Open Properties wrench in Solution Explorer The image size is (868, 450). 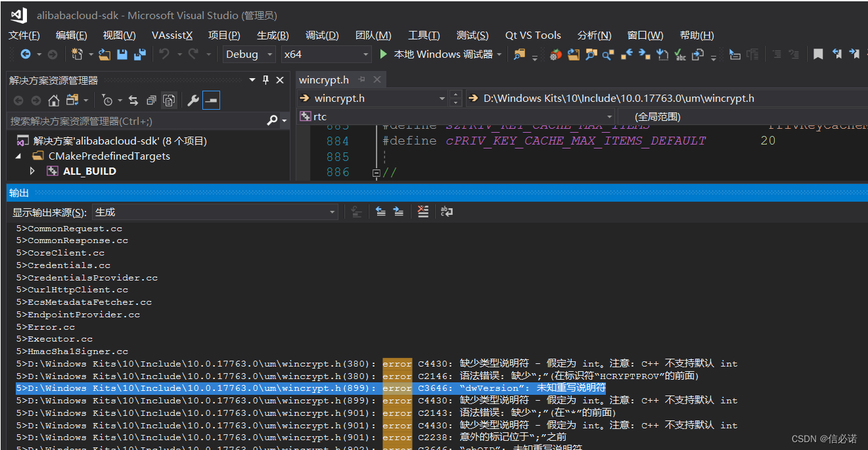193,101
